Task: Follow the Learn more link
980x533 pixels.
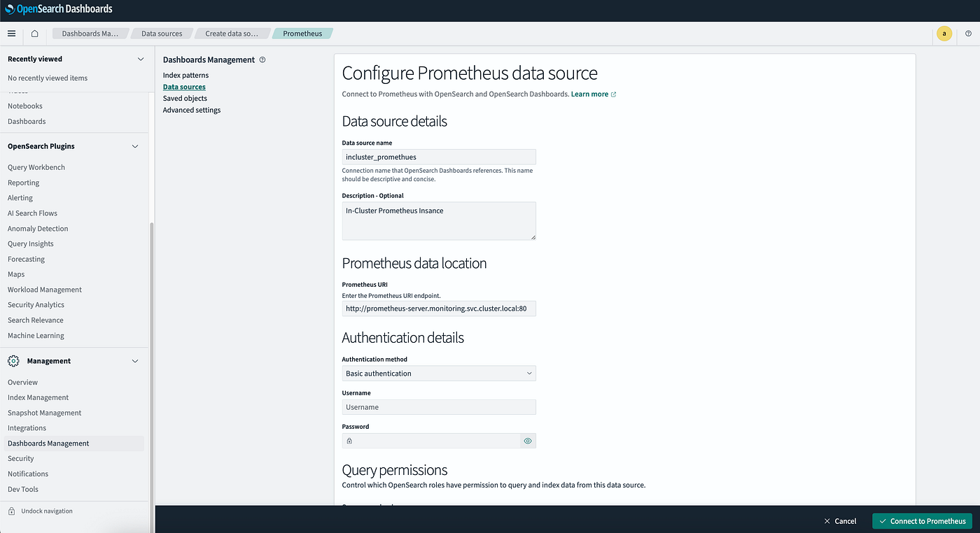Action: pyautogui.click(x=589, y=94)
